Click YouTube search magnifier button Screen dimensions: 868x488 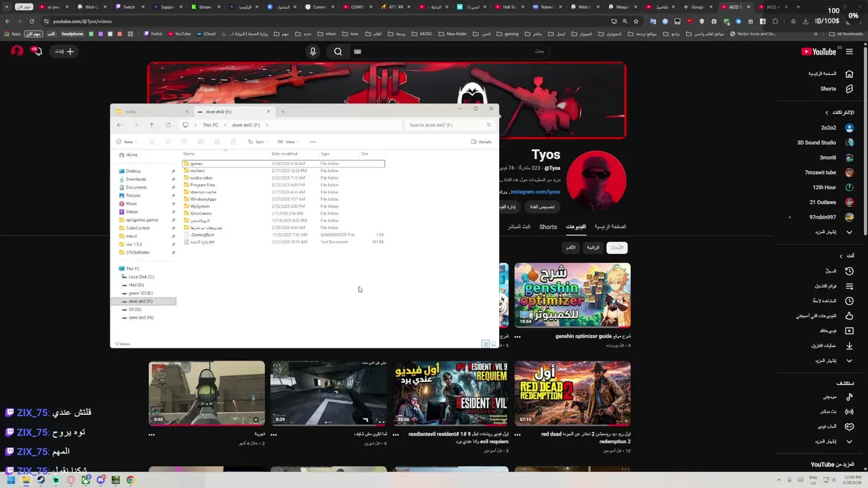338,52
